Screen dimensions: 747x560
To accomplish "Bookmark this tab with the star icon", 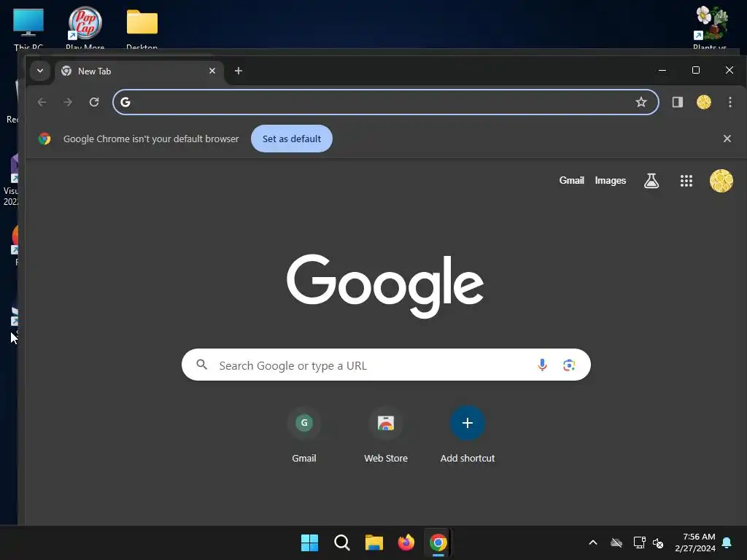I will pos(641,102).
